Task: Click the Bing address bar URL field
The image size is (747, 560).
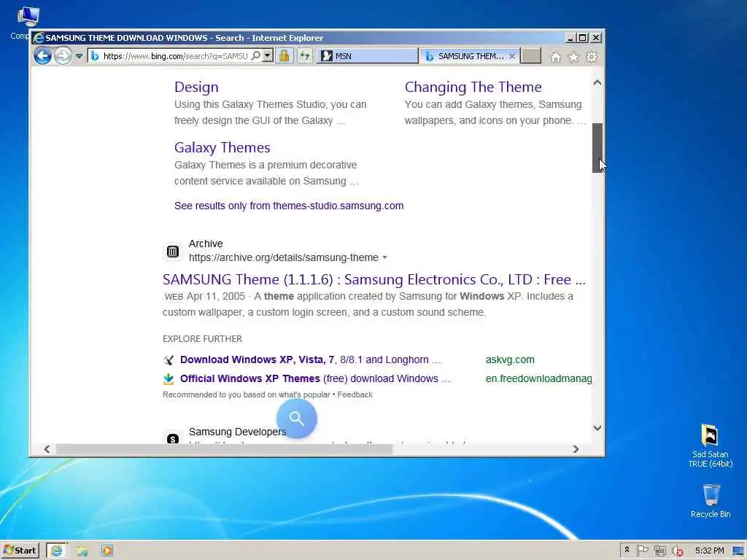Action: 175,56
